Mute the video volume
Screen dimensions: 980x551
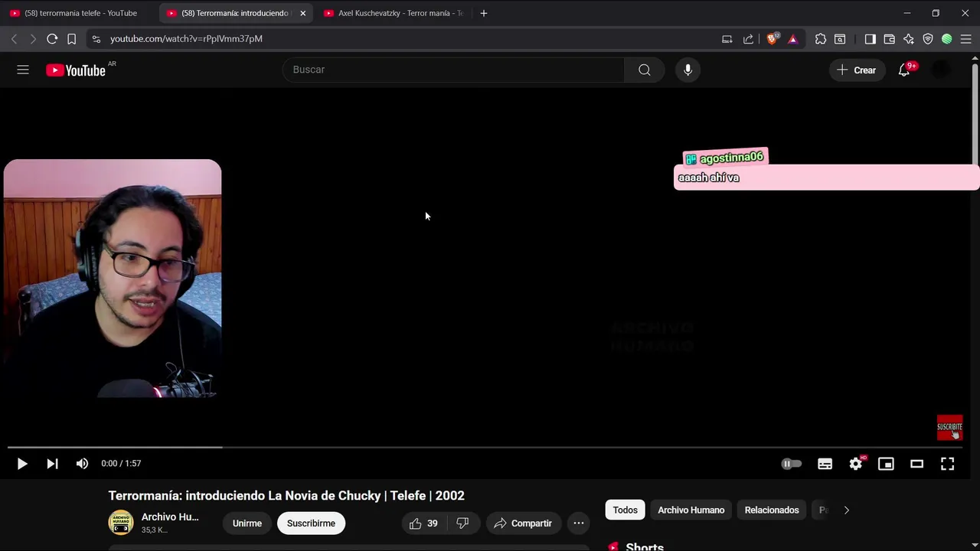click(82, 464)
